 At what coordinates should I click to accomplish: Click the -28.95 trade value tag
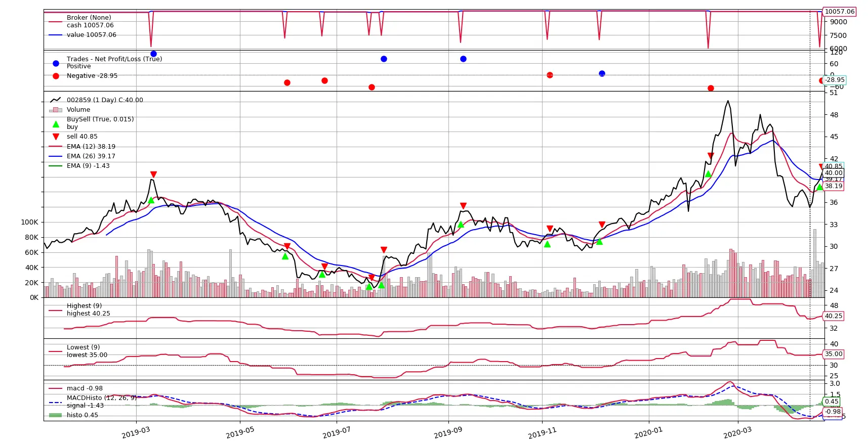click(835, 80)
